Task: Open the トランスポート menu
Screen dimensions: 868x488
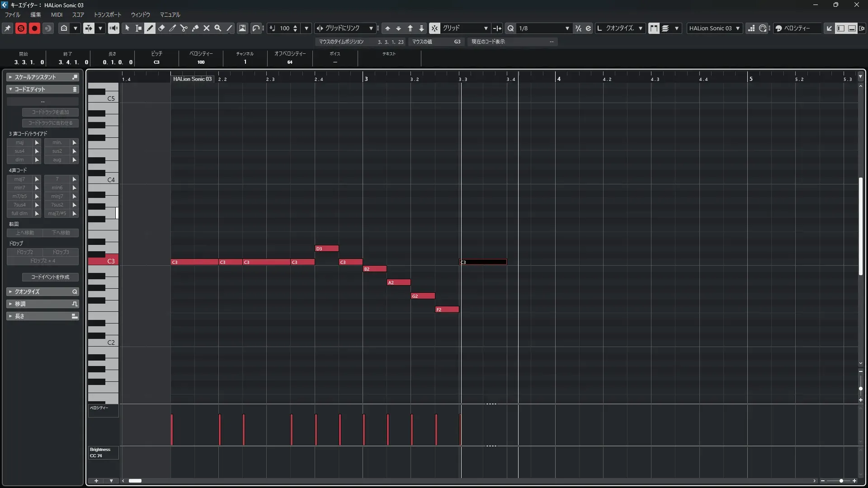Action: (x=108, y=14)
